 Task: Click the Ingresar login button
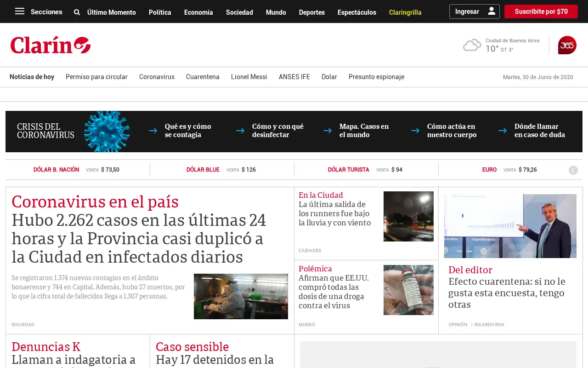(x=475, y=11)
